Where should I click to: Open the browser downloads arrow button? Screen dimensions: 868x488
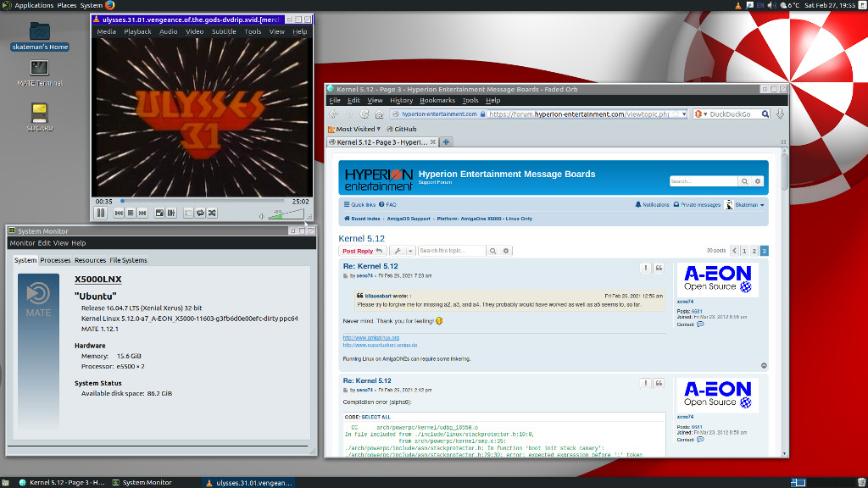(780, 114)
